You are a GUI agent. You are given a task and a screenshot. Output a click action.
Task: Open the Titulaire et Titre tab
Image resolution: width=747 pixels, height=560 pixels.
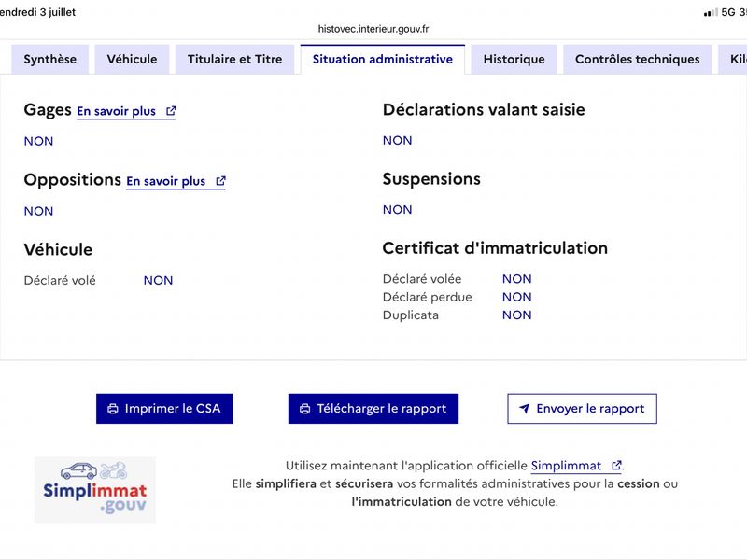(x=235, y=59)
